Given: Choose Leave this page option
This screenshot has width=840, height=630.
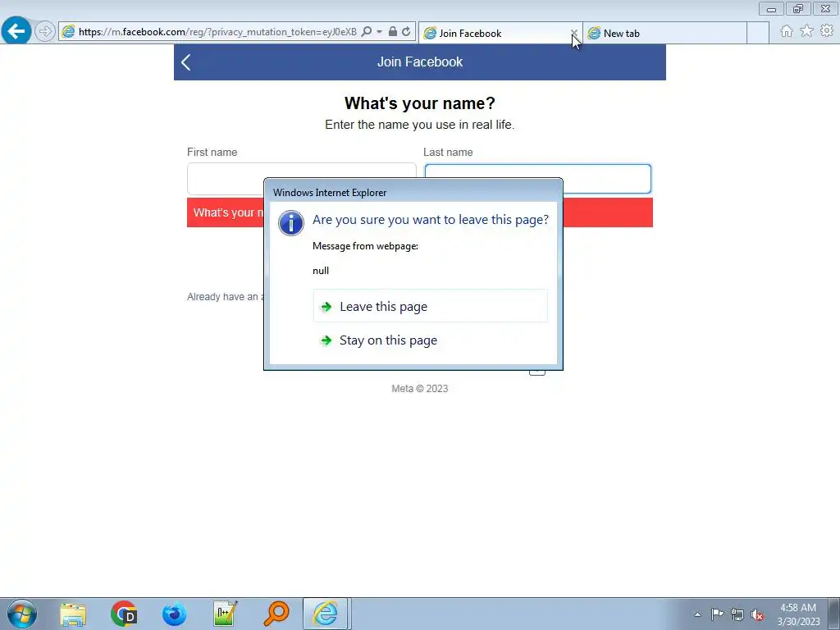Looking at the screenshot, I should click(430, 306).
